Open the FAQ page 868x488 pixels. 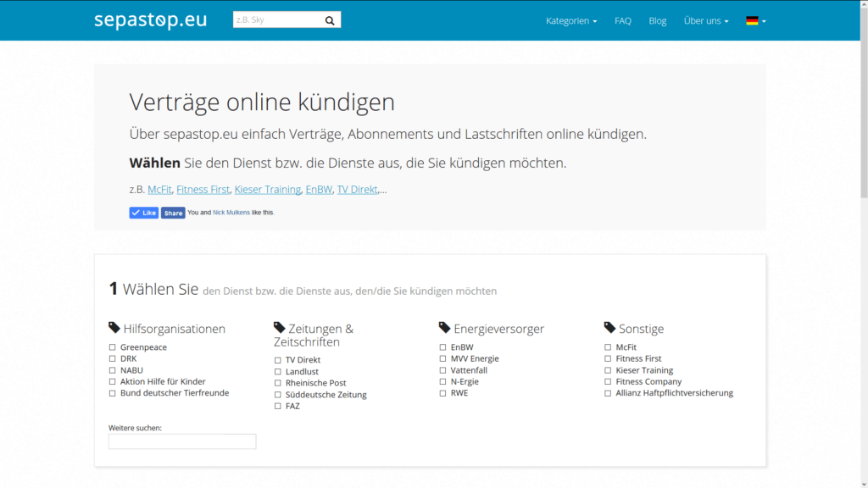(623, 21)
